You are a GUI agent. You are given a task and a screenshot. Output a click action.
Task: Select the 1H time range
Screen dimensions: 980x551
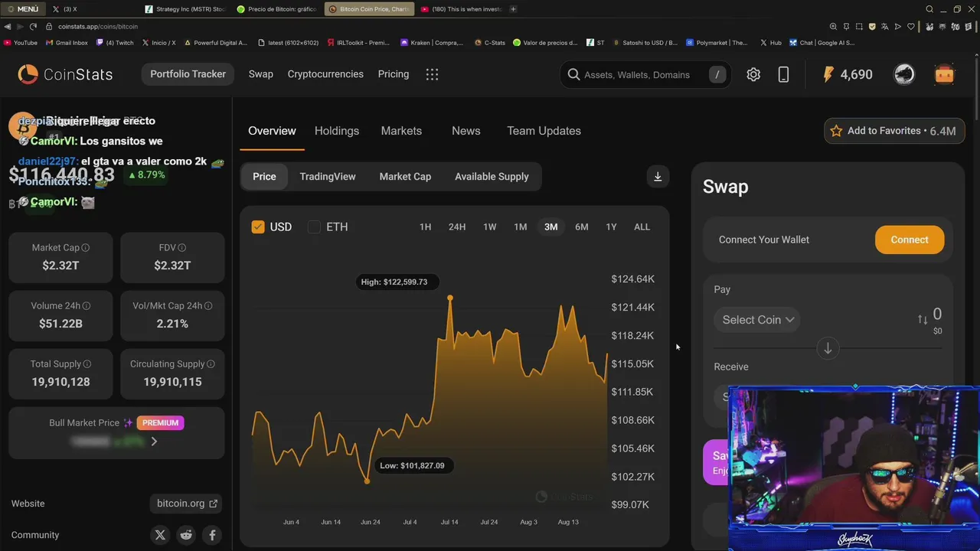(425, 227)
